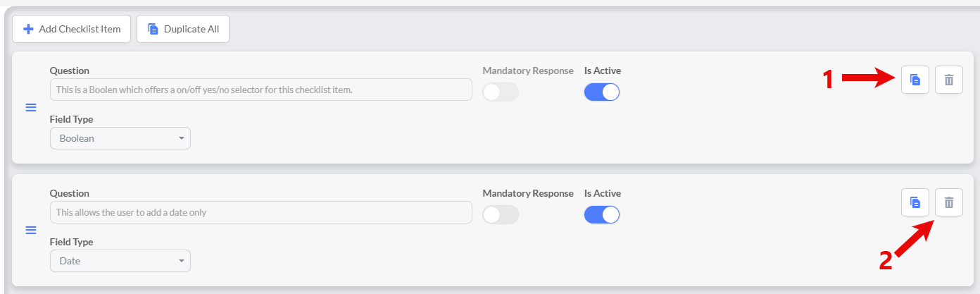Disable Is Active for Date item
Image resolution: width=980 pixels, height=294 pixels.
click(602, 215)
